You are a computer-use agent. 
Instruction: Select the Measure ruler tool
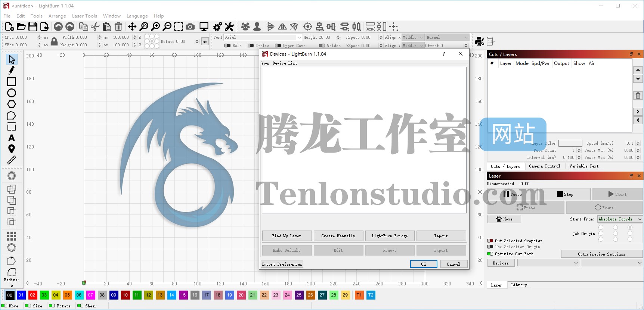12,160
